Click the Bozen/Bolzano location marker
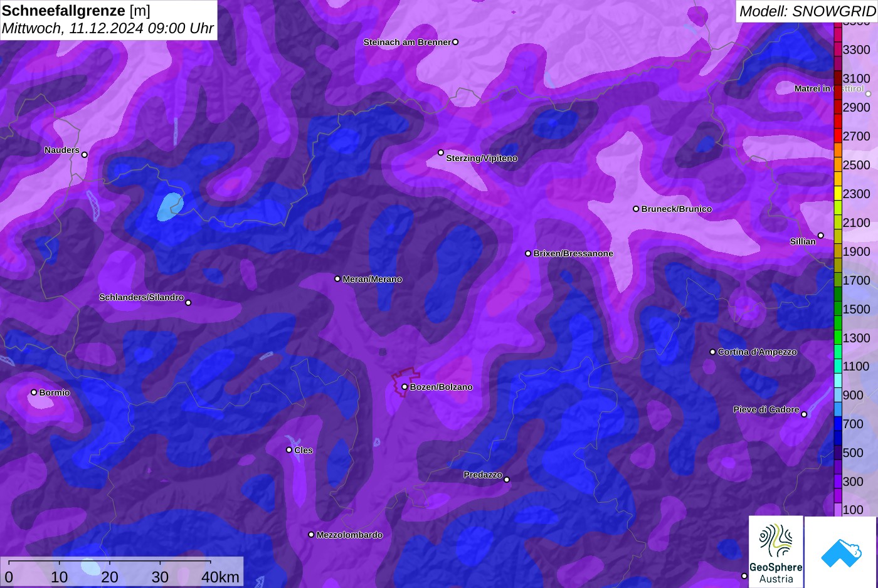Viewport: 878px width, 588px height. (x=405, y=387)
